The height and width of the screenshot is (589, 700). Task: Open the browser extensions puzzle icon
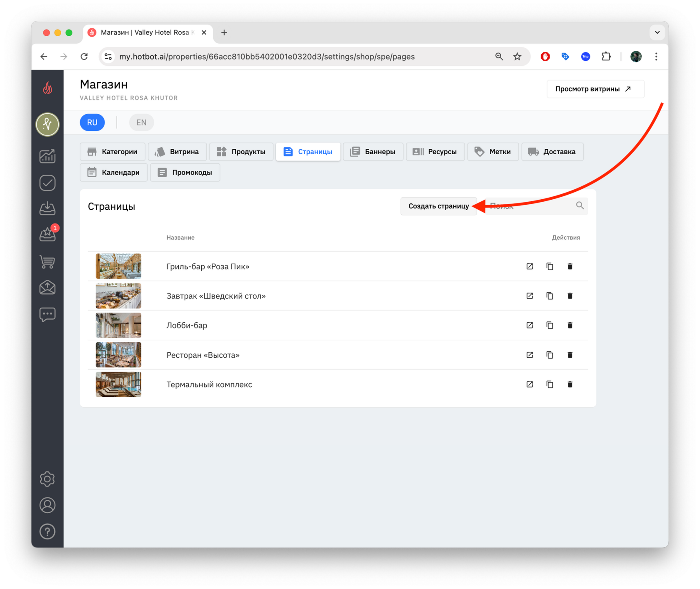pyautogui.click(x=606, y=57)
